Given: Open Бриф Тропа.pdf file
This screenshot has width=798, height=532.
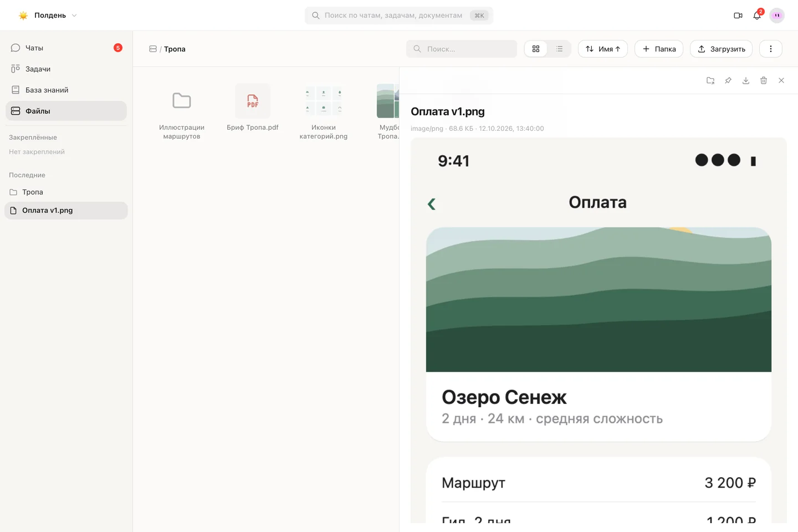Looking at the screenshot, I should click(253, 108).
